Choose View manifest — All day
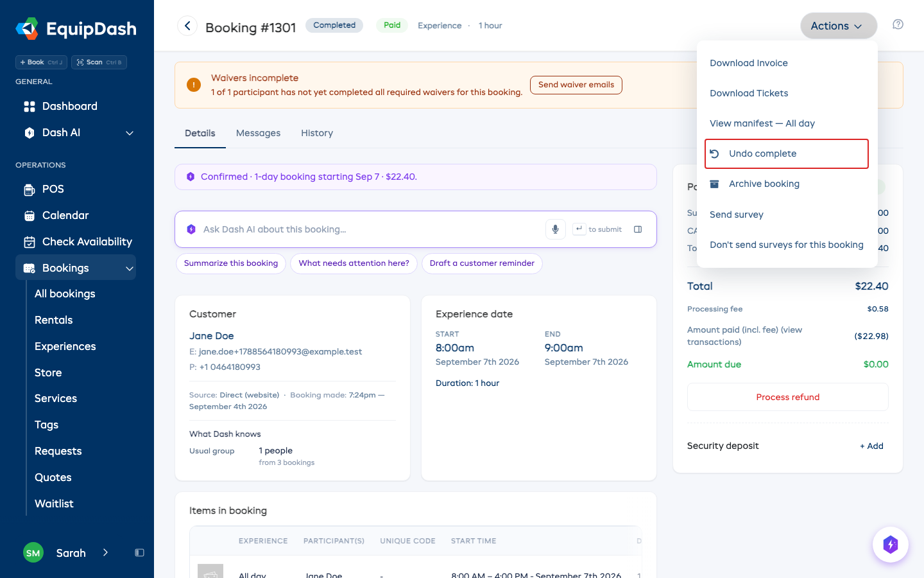The height and width of the screenshot is (578, 924). (787, 123)
